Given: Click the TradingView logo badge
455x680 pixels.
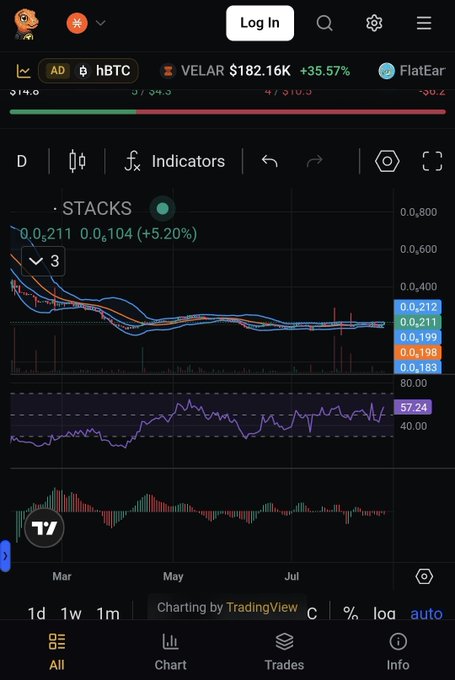Looking at the screenshot, I should click(x=44, y=528).
